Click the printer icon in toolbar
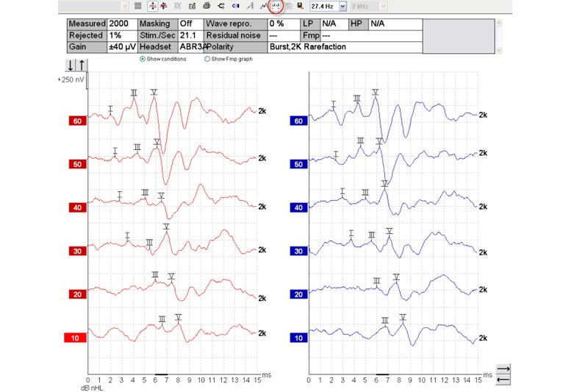This screenshot has width=588, height=392. click(x=207, y=7)
